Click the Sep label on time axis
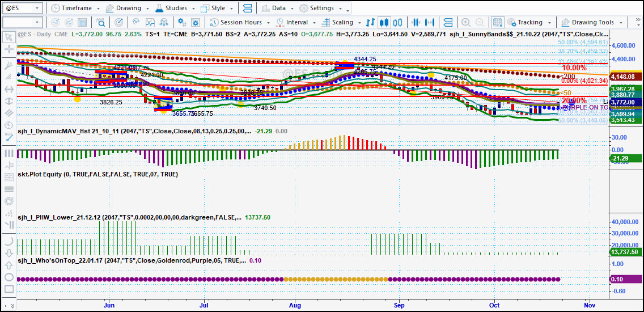The width and height of the screenshot is (644, 312). click(x=399, y=305)
